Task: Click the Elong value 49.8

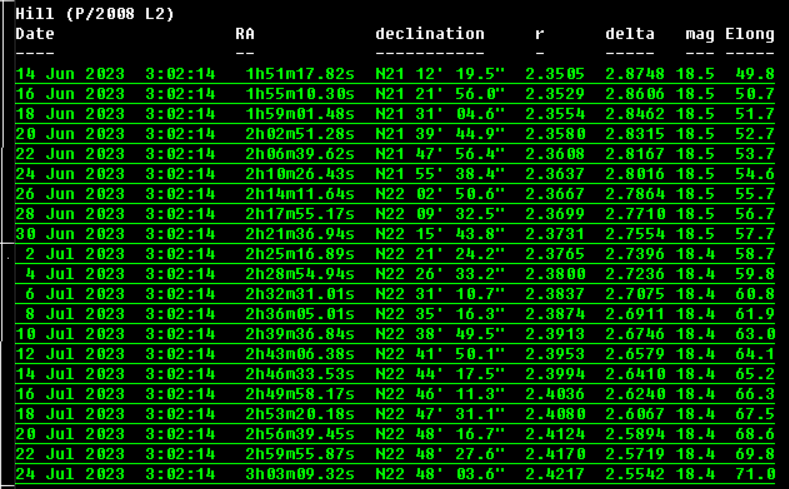Action: pos(755,74)
